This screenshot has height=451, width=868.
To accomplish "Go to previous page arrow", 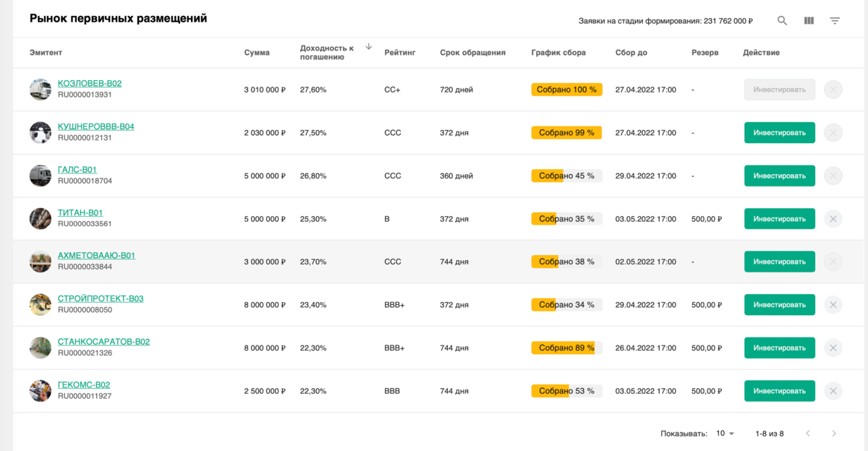I will coord(808,434).
